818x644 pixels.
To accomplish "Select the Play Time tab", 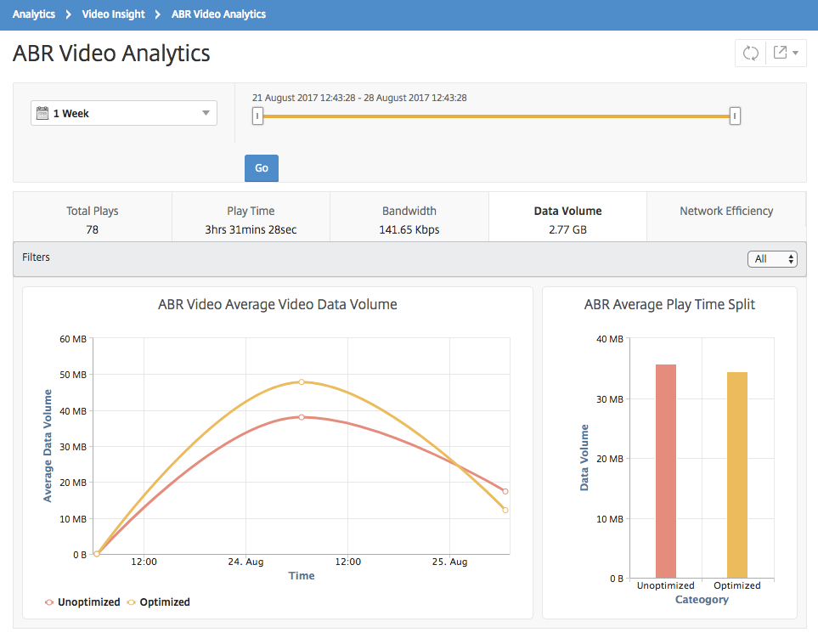I will [251, 219].
